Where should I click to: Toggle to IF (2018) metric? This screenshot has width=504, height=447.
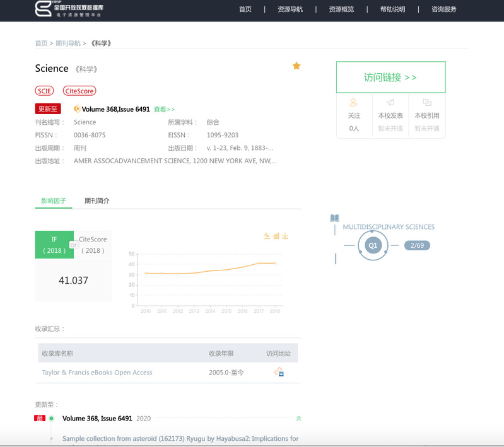(x=54, y=245)
